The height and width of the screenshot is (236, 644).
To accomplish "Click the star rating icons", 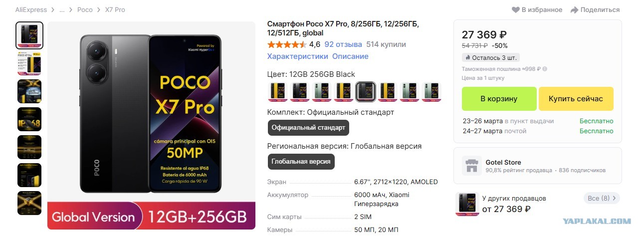I will (287, 44).
